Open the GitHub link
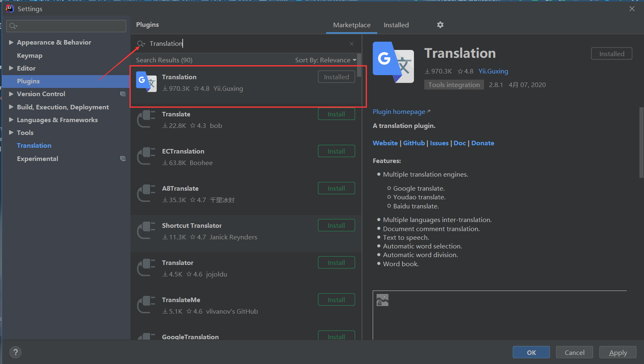 coord(414,143)
